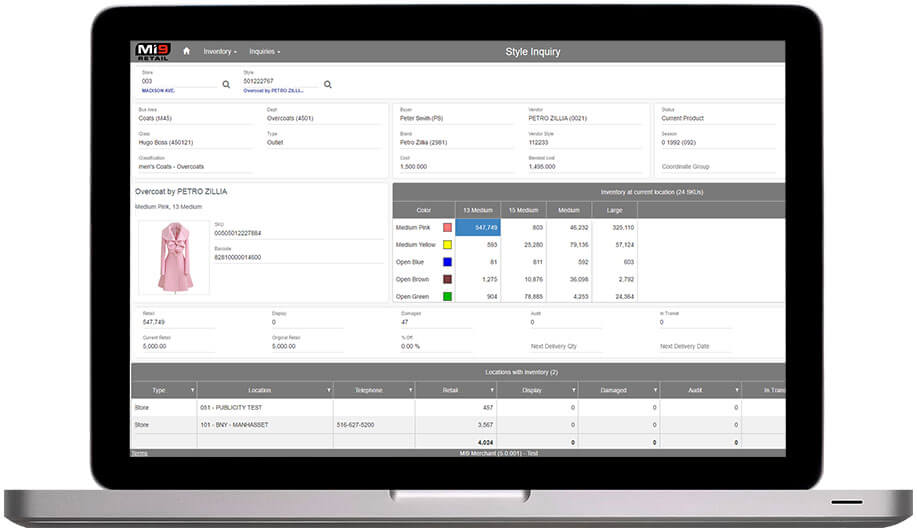Click the Coordinate Group field
The width and height of the screenshot is (917, 531).
(x=718, y=167)
